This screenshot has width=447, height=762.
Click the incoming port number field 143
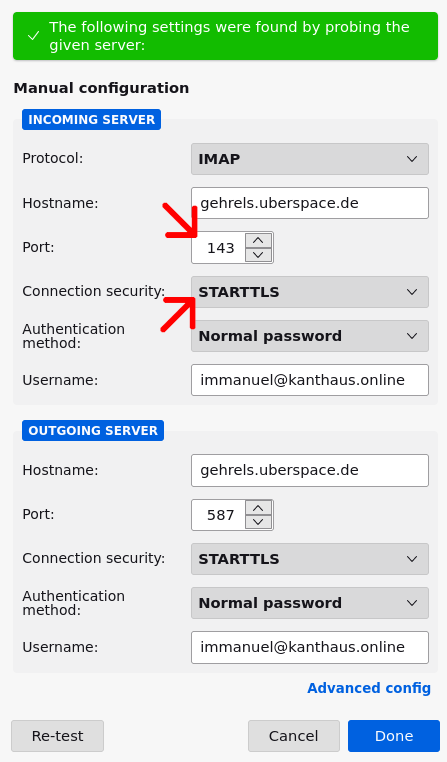point(219,248)
